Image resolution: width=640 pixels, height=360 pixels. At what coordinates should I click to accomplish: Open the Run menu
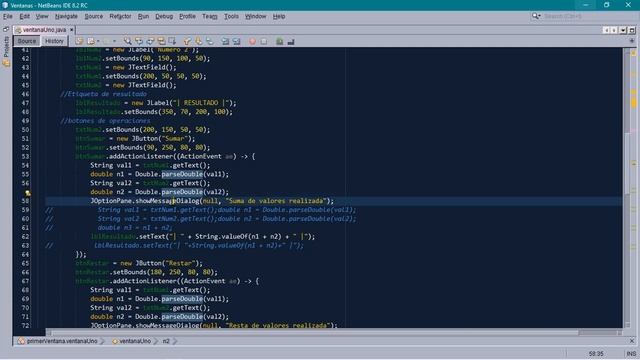pos(143,16)
